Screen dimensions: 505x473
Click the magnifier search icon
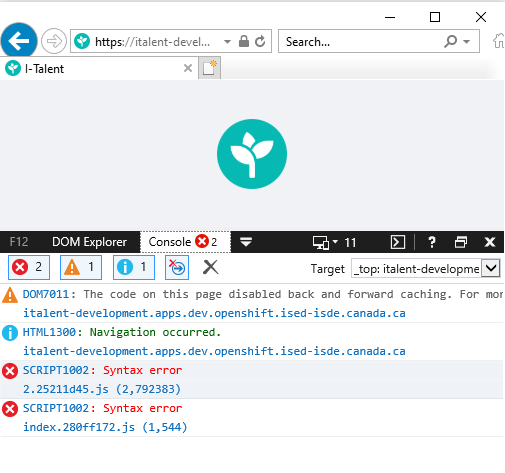point(450,42)
